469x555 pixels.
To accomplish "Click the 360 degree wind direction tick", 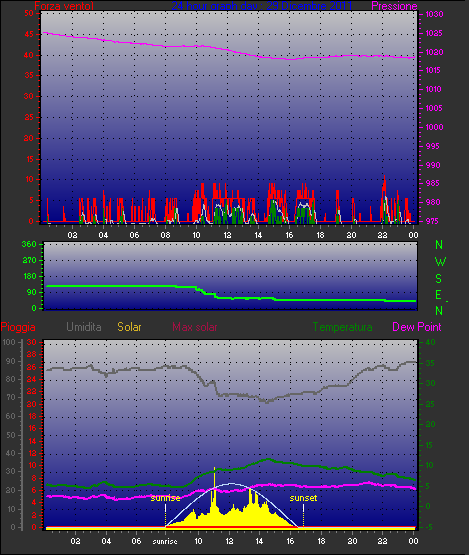I will (29, 244).
